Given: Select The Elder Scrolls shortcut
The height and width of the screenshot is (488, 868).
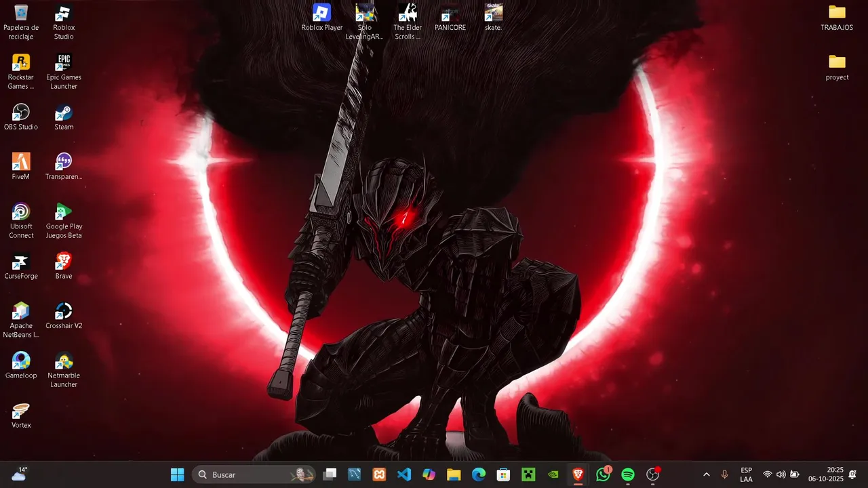Looking at the screenshot, I should coord(408,22).
